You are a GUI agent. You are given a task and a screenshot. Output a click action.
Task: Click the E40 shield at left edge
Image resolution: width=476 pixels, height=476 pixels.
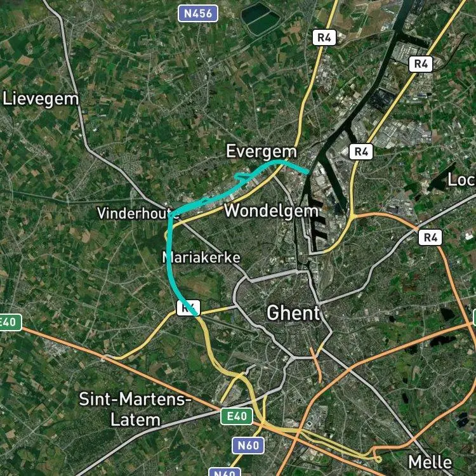(x=10, y=322)
